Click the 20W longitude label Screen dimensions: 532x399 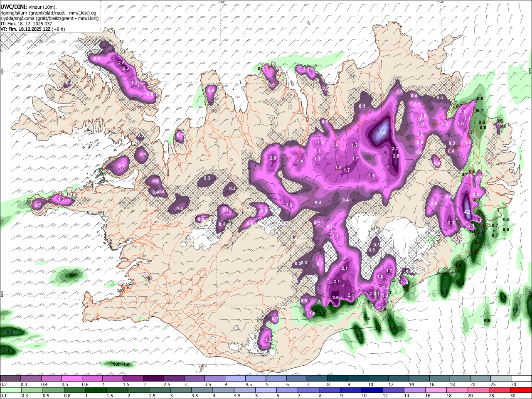click(221, 2)
